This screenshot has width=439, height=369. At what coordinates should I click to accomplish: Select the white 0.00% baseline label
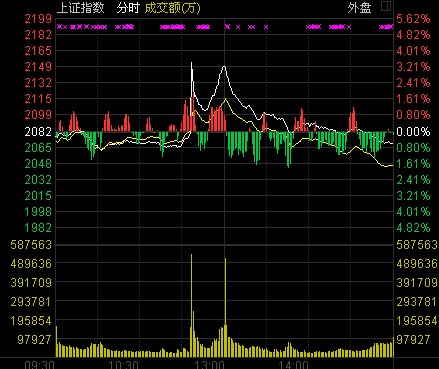click(x=413, y=132)
